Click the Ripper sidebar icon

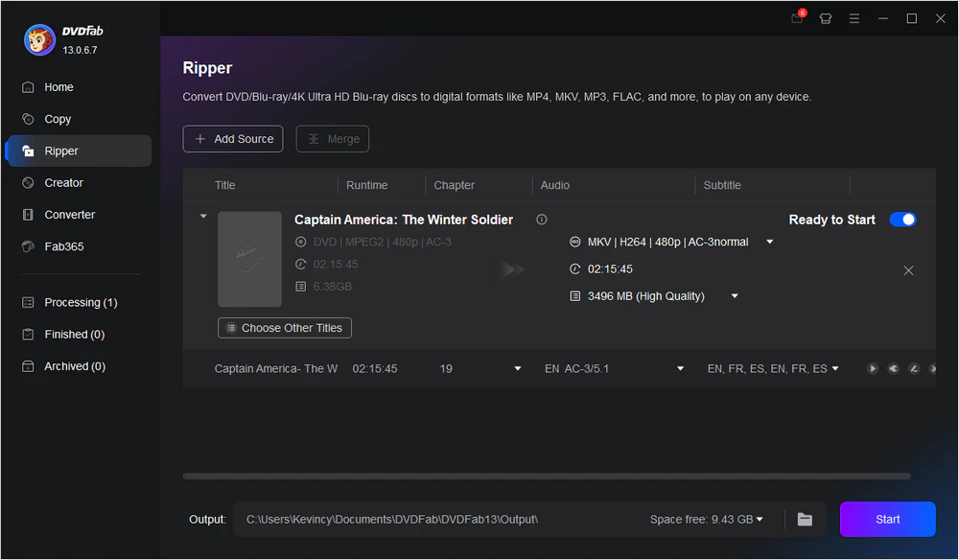[28, 151]
